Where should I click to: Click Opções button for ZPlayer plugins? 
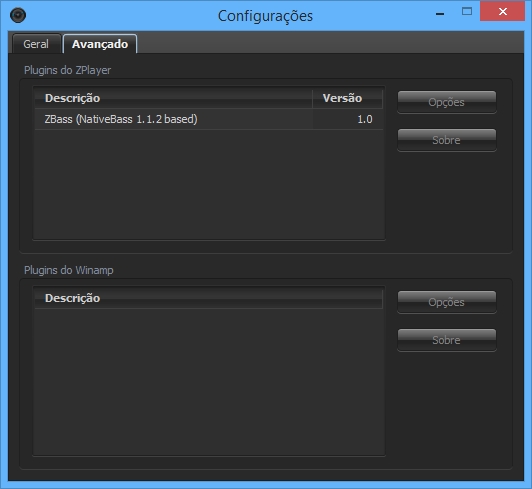(x=447, y=102)
